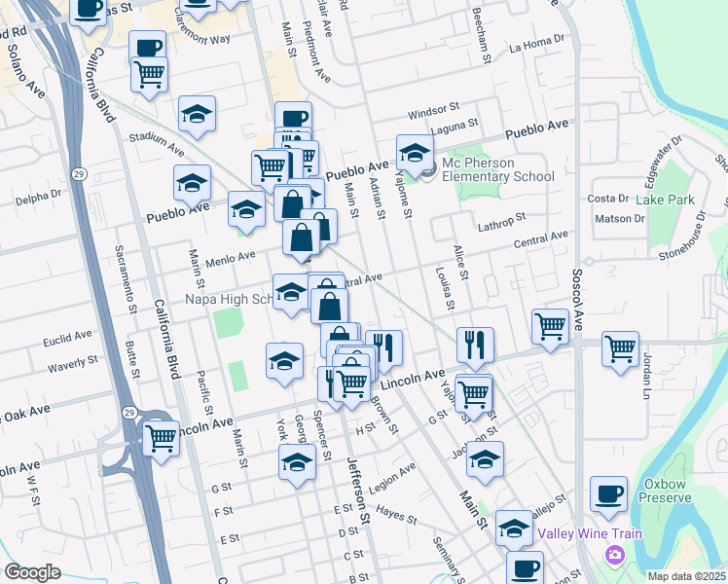
Task: Click the Butte St street label
Action: click(132, 359)
